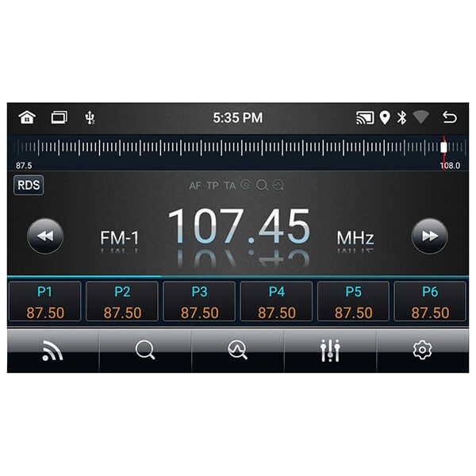Viewport: 476px width, 476px height.
Task: Toggle the TA traffic announcement indicator
Action: tap(229, 186)
